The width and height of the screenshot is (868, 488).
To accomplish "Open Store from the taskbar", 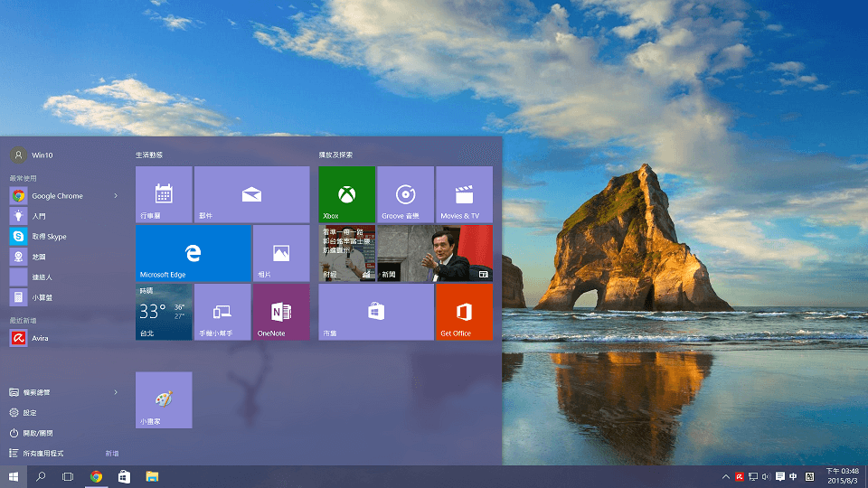I will click(x=124, y=476).
